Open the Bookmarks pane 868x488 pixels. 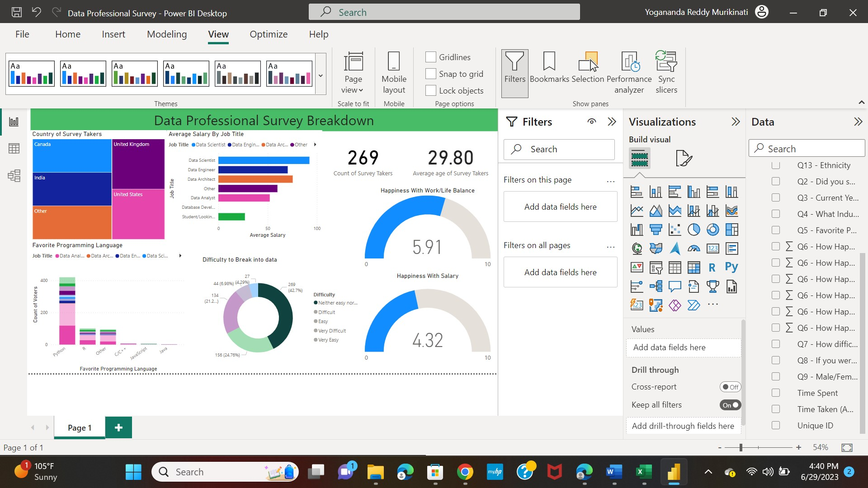tap(549, 68)
